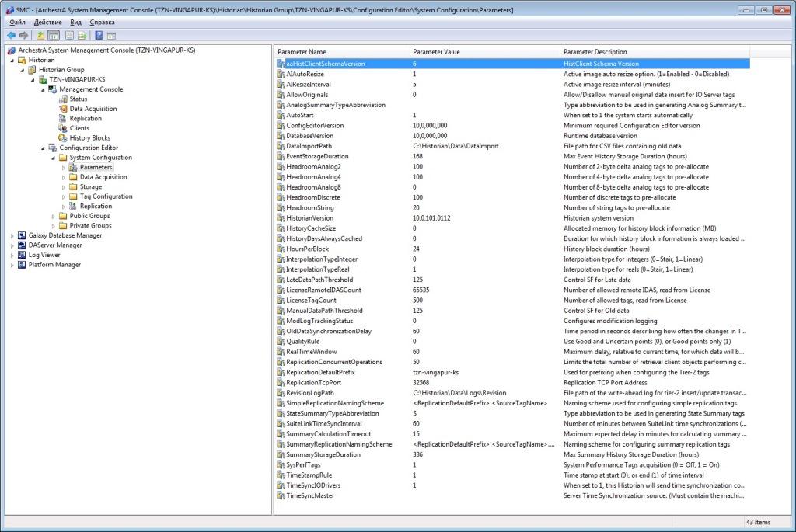Sort by Parameter Name column header
Viewport: 796px width, 532px height.
302,51
